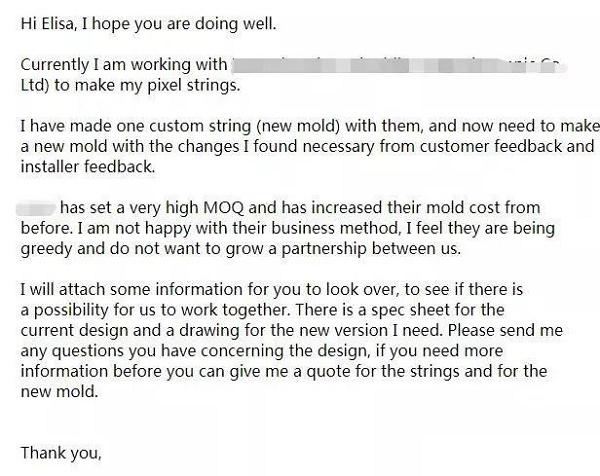
Task: Click 'any questions' in the last paragraph
Action: (72, 351)
